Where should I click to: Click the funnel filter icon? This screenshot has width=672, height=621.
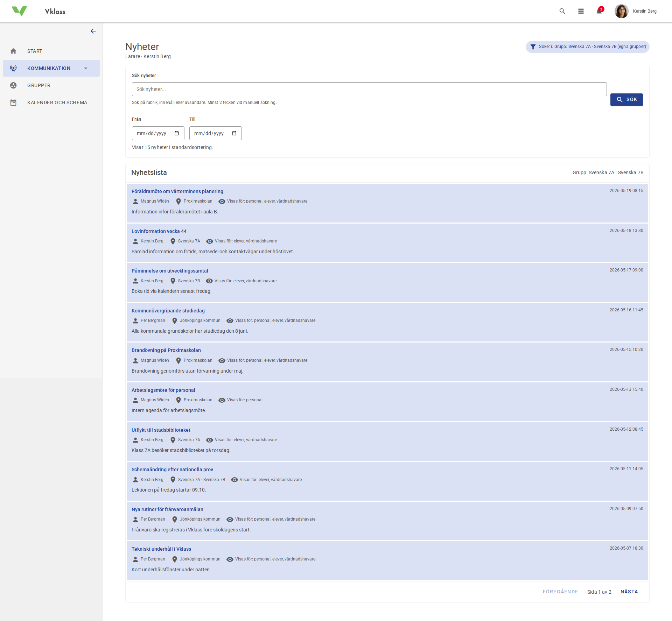click(533, 47)
